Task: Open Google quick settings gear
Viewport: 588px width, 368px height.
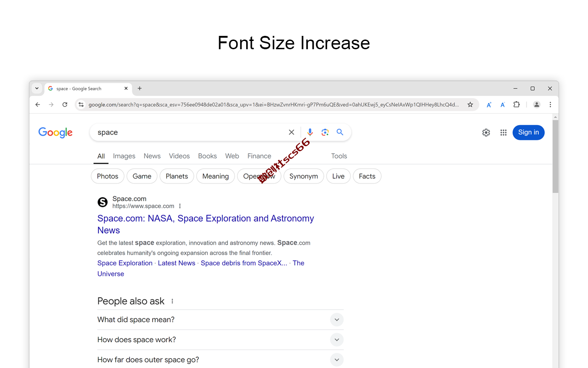Action: (486, 132)
